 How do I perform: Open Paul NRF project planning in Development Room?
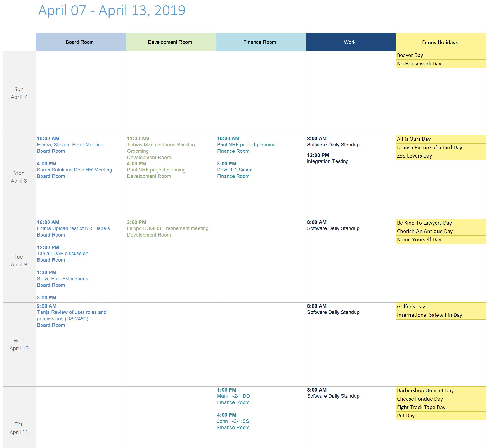[x=156, y=170]
